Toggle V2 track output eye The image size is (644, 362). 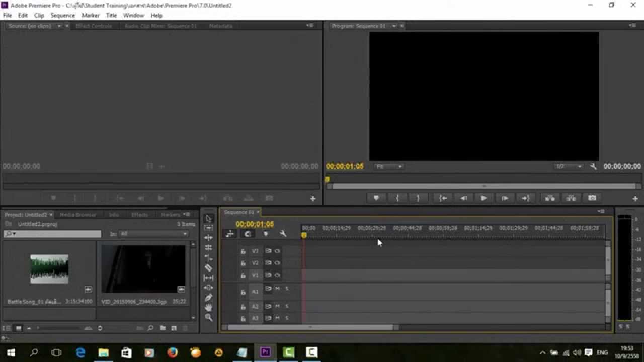tap(277, 263)
